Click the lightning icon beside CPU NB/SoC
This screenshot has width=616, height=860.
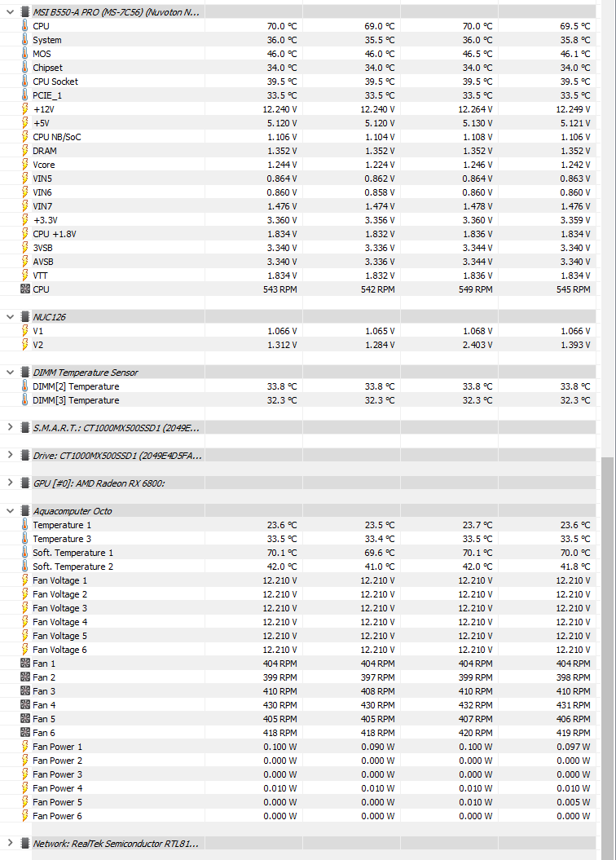[x=24, y=137]
